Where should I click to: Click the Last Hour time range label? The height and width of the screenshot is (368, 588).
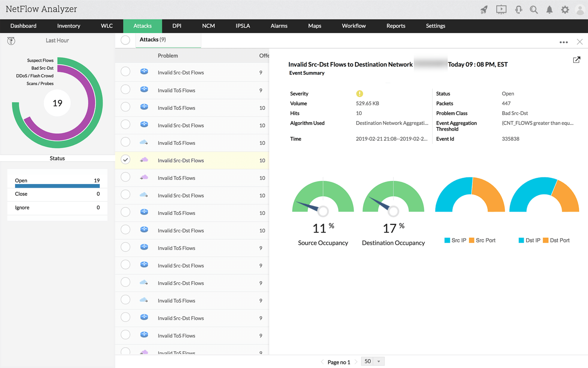click(57, 41)
